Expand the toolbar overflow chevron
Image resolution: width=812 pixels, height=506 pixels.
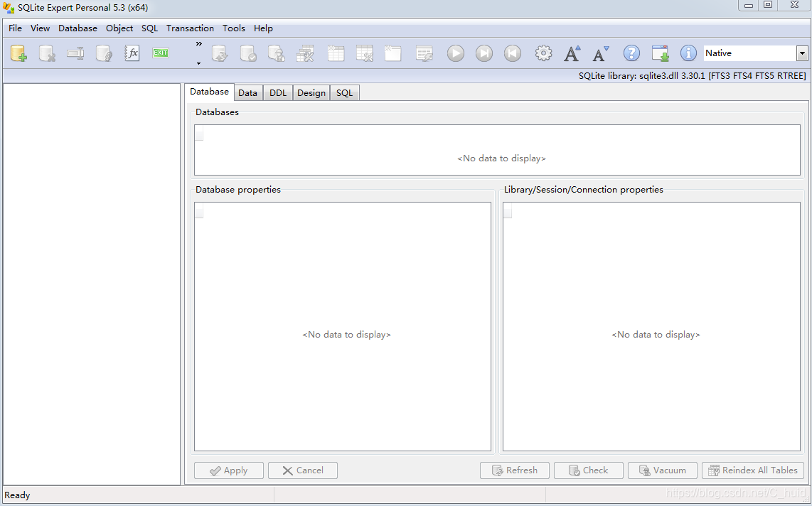199,44
